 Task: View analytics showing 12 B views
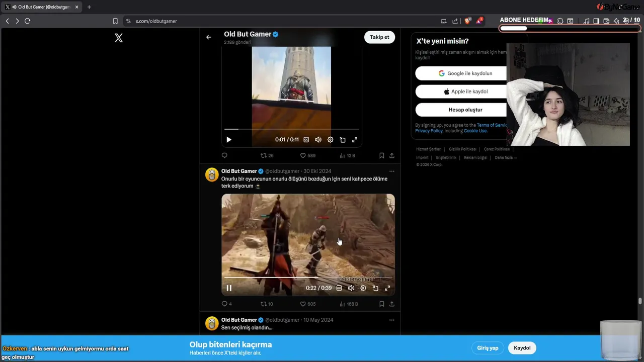click(x=348, y=155)
